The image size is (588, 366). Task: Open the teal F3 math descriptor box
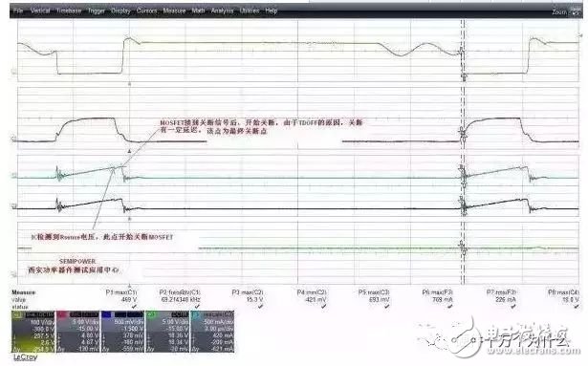[x=212, y=332]
